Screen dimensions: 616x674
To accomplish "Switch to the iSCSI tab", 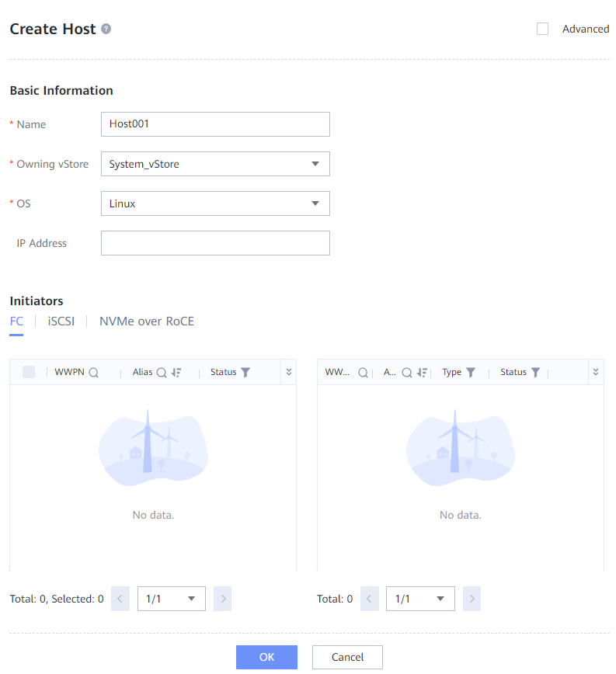I will [x=61, y=321].
